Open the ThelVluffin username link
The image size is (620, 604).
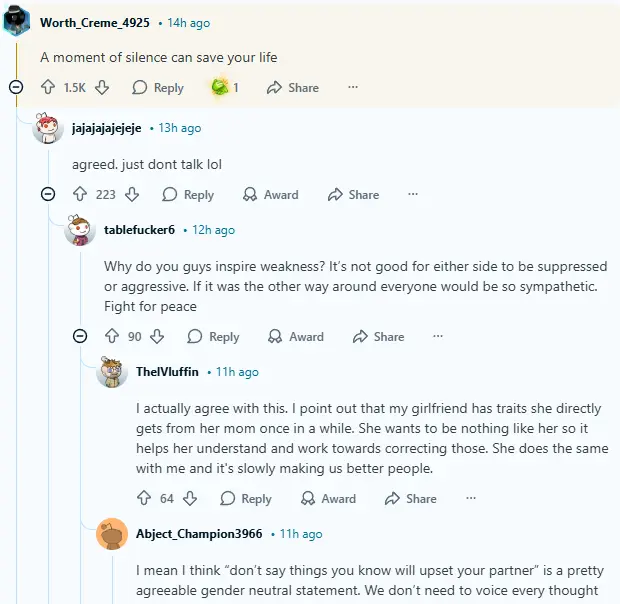167,372
